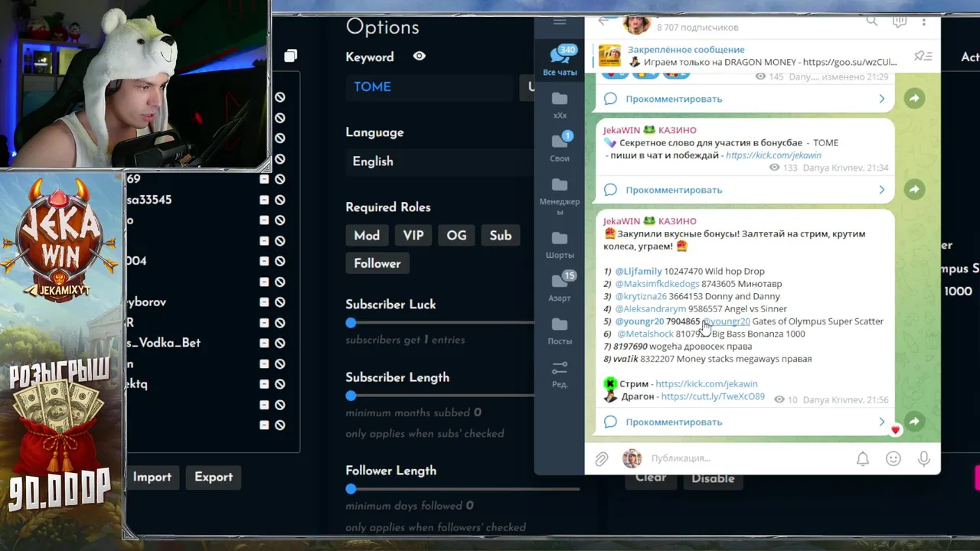980x551 pixels.
Task: Share the Закупили вкусные бонусы post
Action: [x=914, y=421]
